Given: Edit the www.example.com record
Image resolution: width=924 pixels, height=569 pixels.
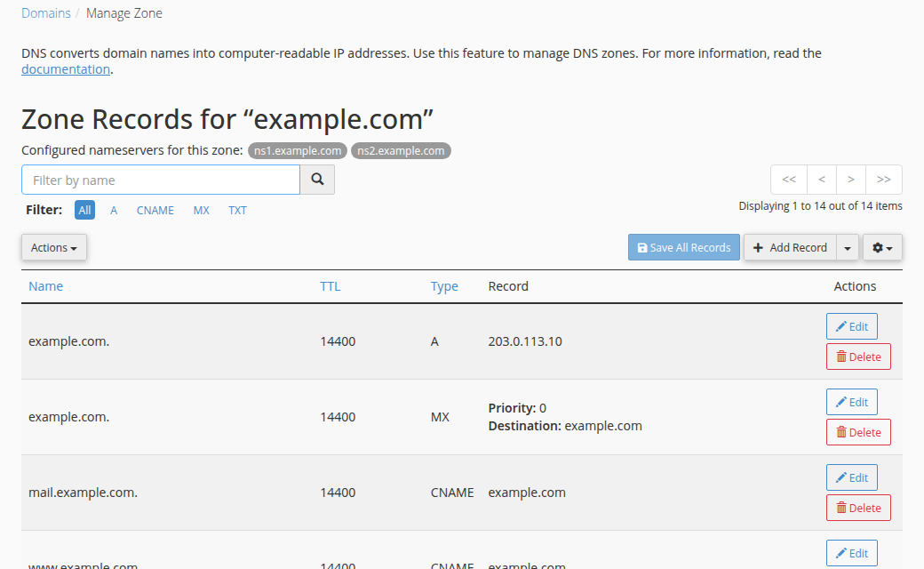Looking at the screenshot, I should click(851, 552).
